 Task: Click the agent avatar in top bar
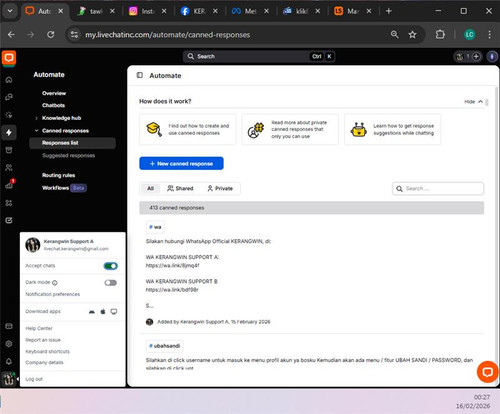click(x=460, y=57)
